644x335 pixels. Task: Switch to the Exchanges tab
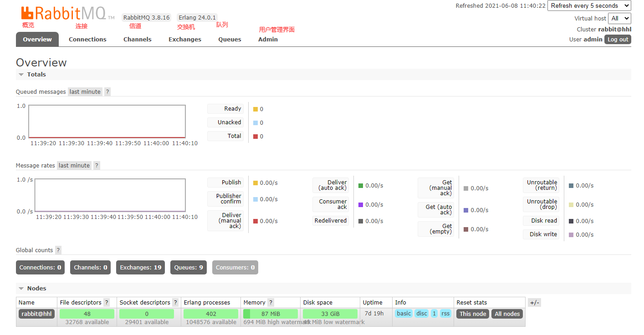(x=185, y=39)
